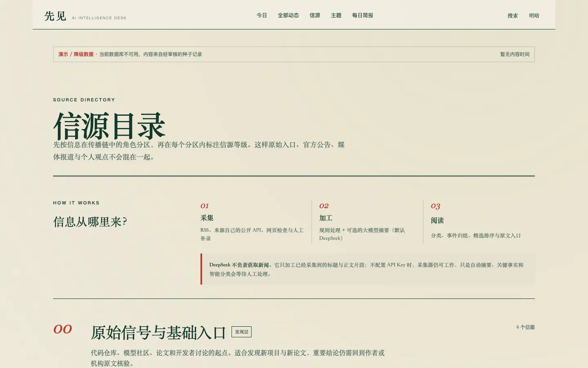Screen dimensions: 588x368
Task: Open the 主题 navigation link
Action: pos(336,16)
